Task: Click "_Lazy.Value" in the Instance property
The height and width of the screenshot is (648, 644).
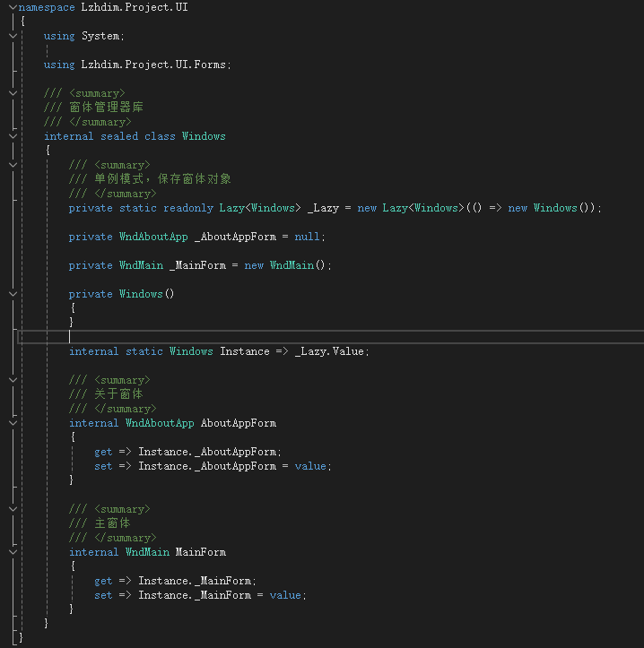Action: [x=330, y=351]
